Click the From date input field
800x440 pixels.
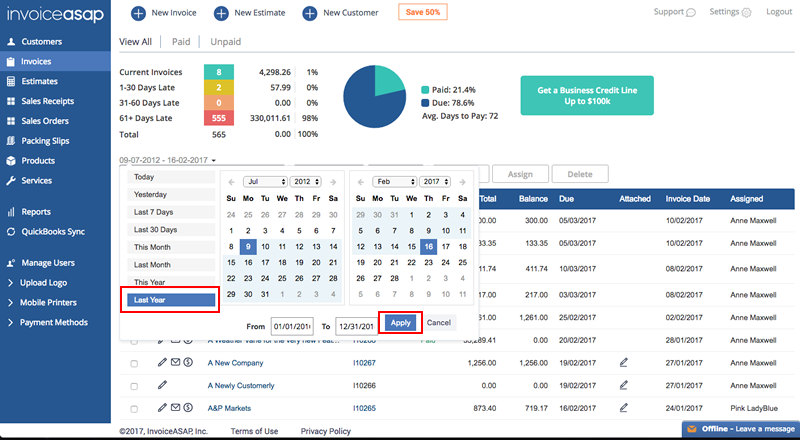292,324
